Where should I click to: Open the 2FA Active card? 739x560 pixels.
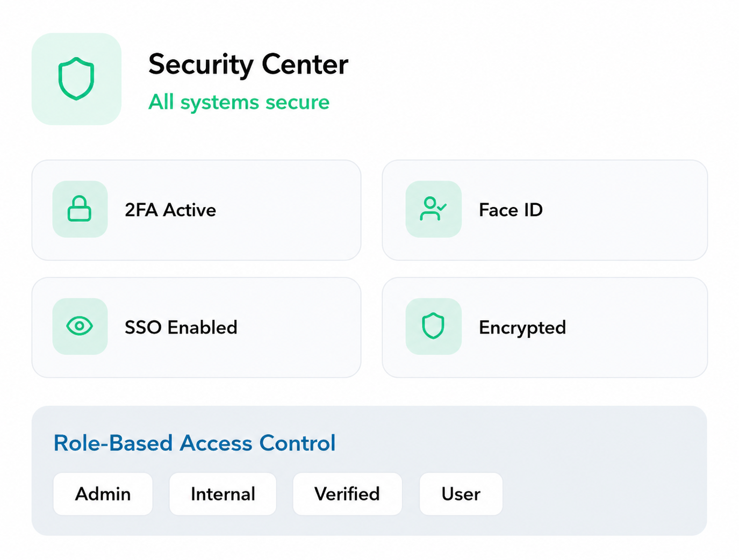[x=196, y=210]
